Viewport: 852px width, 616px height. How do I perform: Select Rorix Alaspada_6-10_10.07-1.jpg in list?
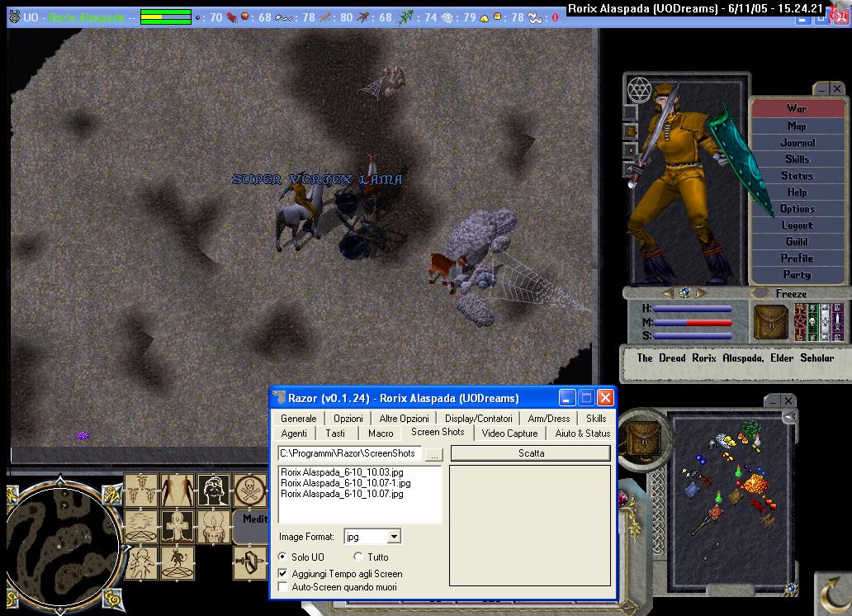coord(346,483)
